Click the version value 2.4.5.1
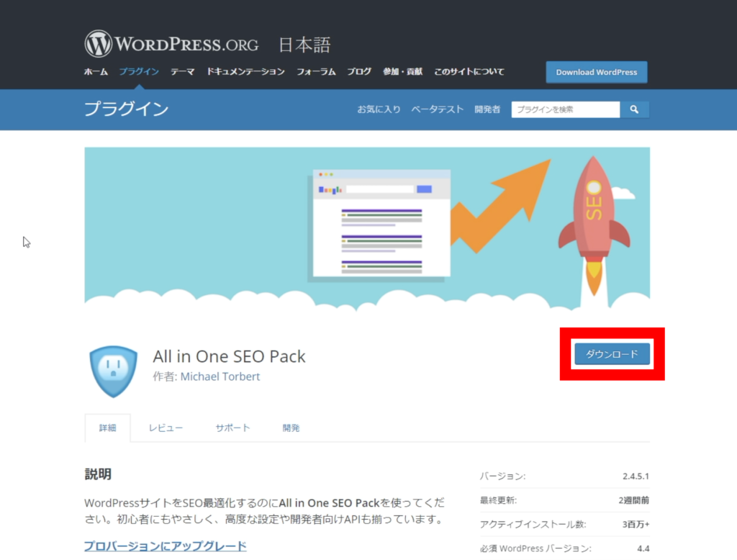737x560 pixels. coord(636,477)
